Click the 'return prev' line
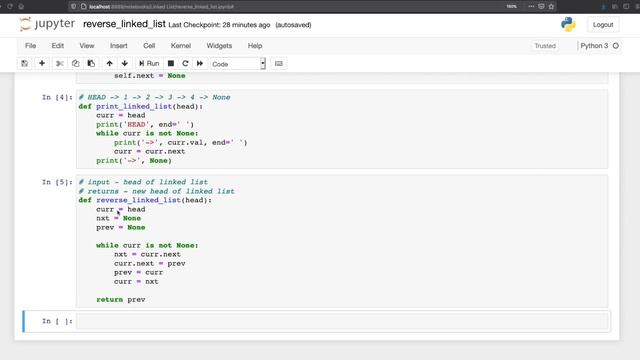 (x=121, y=300)
